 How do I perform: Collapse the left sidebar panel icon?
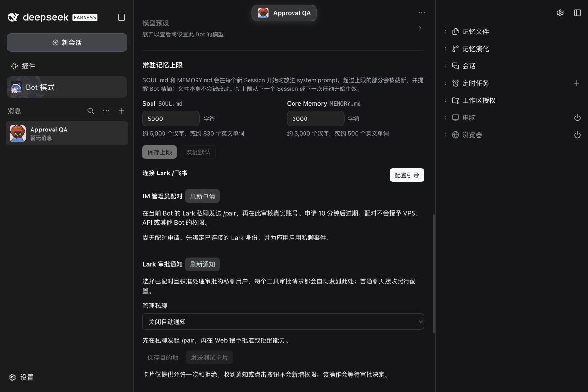pyautogui.click(x=121, y=17)
